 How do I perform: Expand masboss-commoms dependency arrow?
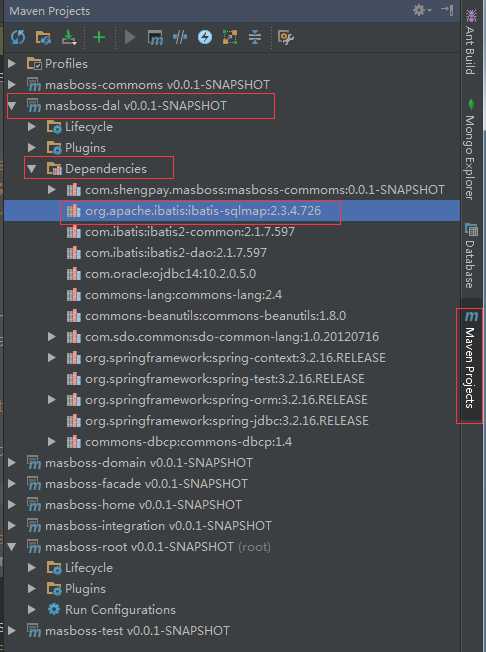pos(52,190)
